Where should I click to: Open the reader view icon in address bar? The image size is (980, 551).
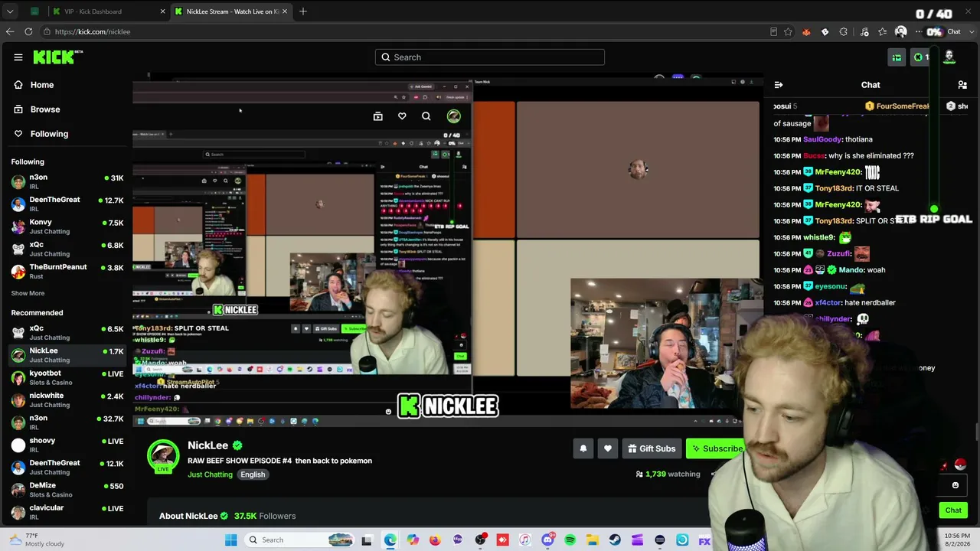point(773,31)
